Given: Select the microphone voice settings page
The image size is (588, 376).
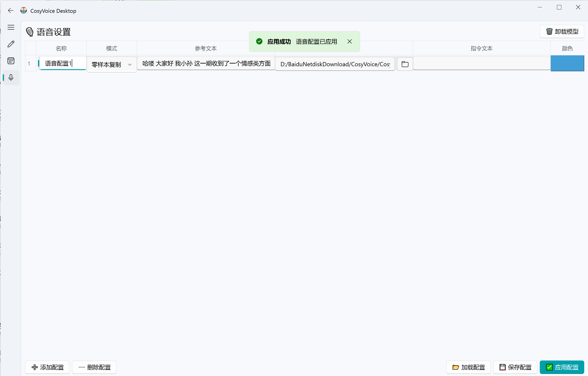Looking at the screenshot, I should click(11, 78).
